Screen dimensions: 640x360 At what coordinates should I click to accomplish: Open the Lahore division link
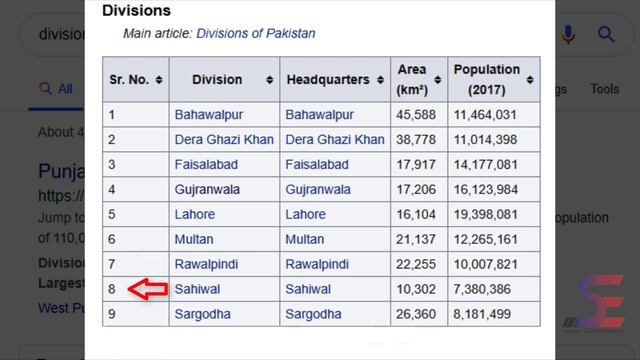pyautogui.click(x=195, y=214)
